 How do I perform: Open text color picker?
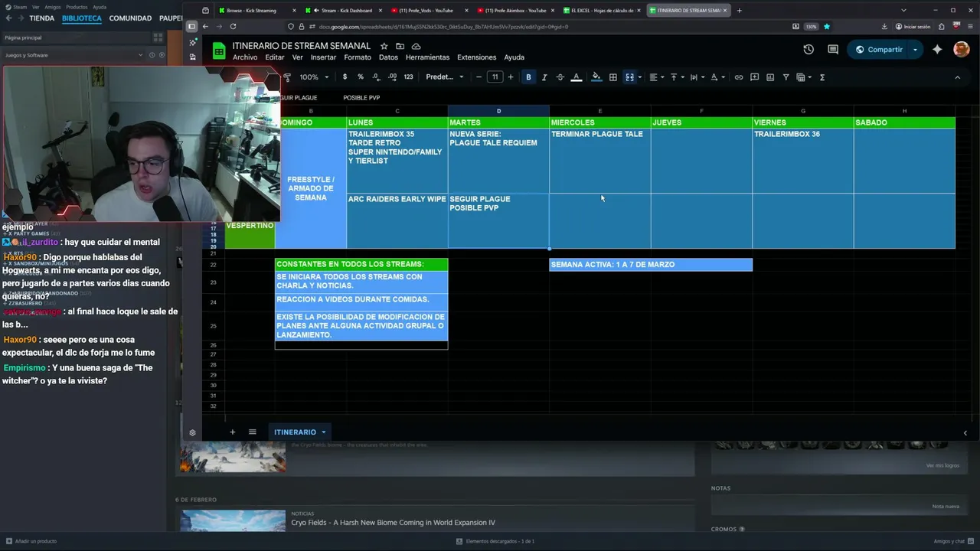tap(577, 77)
